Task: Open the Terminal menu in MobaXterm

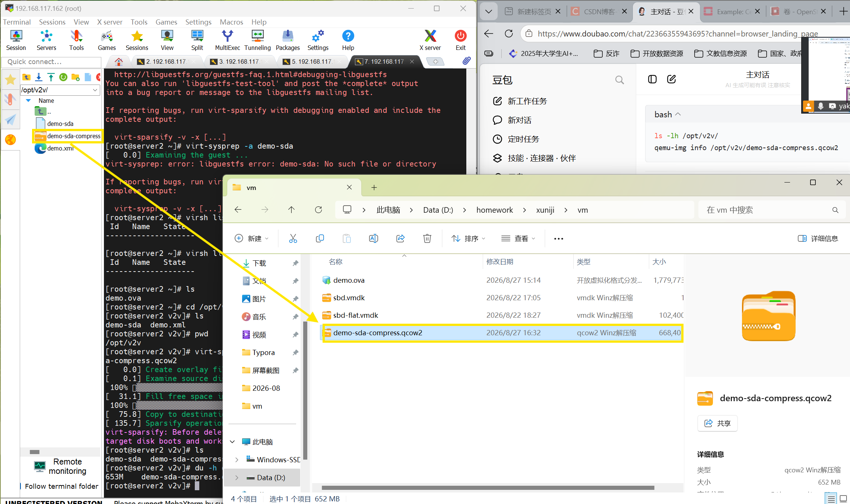Action: pyautogui.click(x=17, y=22)
